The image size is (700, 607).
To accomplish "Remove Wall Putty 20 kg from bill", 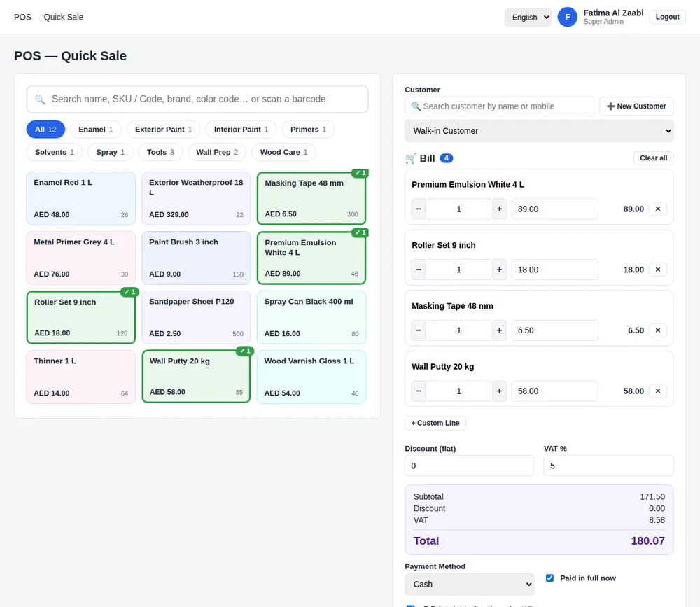I will (x=657, y=391).
